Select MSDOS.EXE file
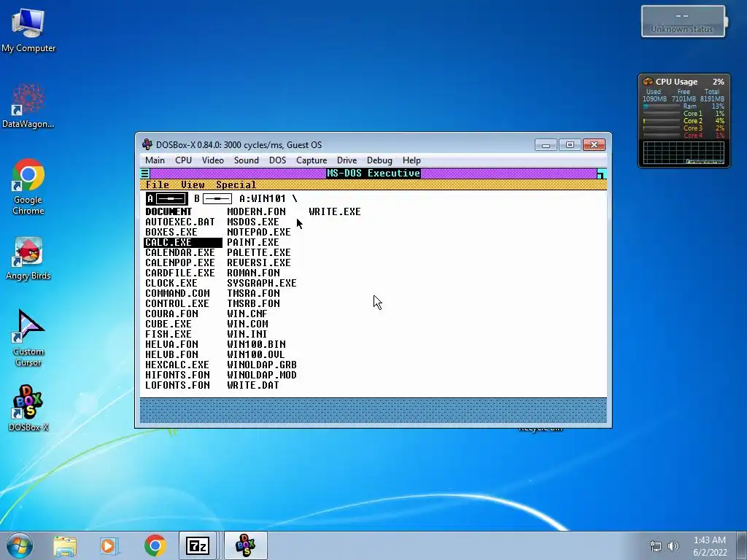The height and width of the screenshot is (560, 747). (253, 222)
